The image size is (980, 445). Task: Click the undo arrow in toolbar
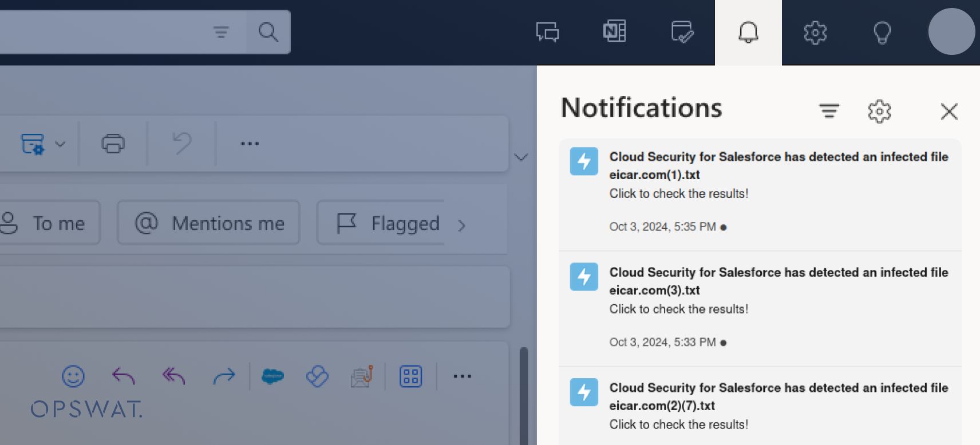181,143
